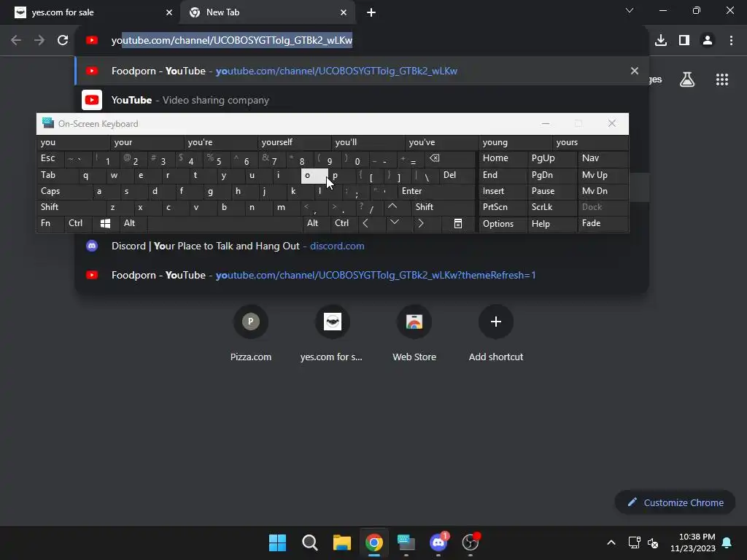Open Windows Start menu
The height and width of the screenshot is (560, 747).
[277, 542]
